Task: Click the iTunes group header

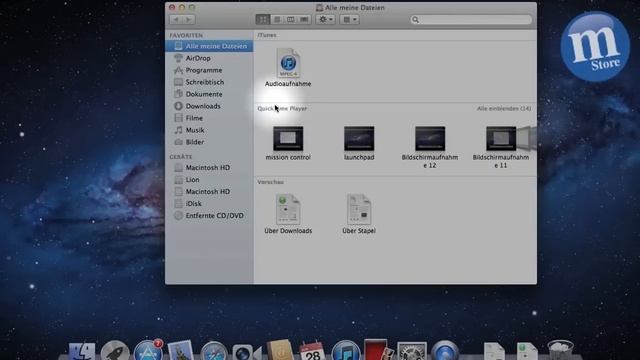Action: [x=267, y=35]
